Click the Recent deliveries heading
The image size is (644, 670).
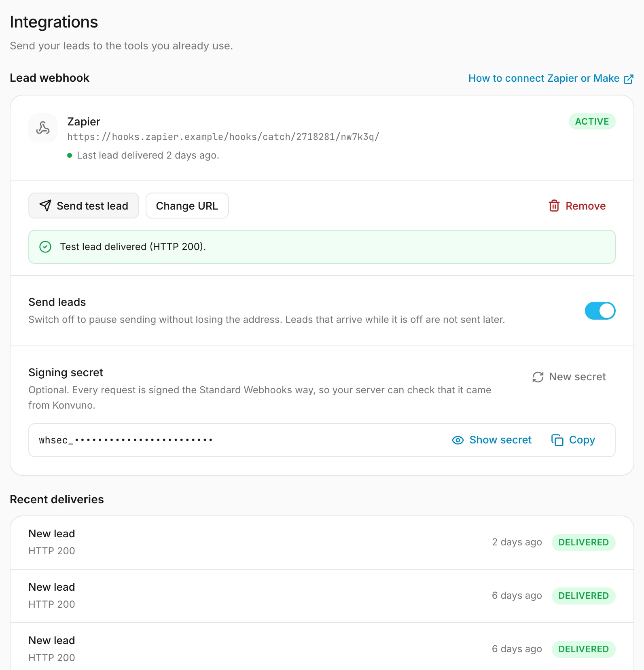(57, 500)
